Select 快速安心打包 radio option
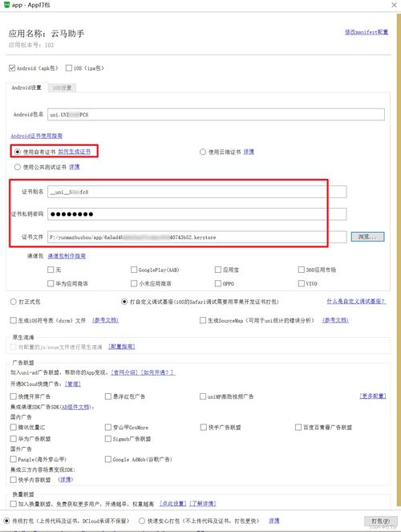 (142, 521)
